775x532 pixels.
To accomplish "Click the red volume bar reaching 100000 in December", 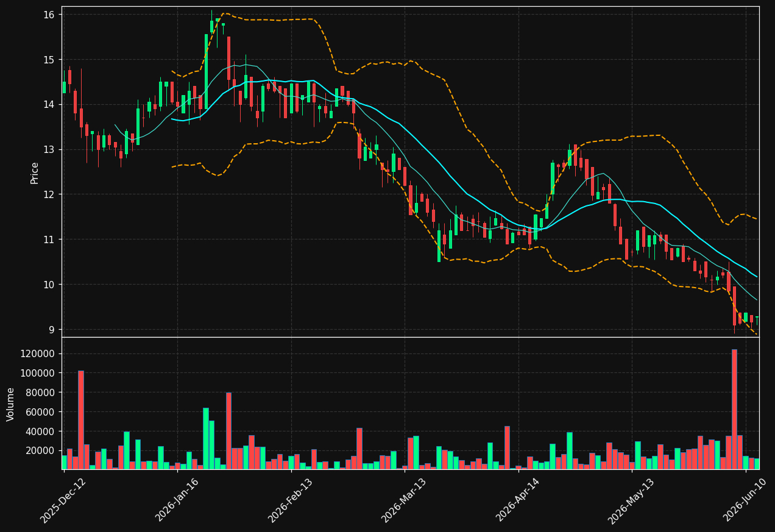I will 81,420.
